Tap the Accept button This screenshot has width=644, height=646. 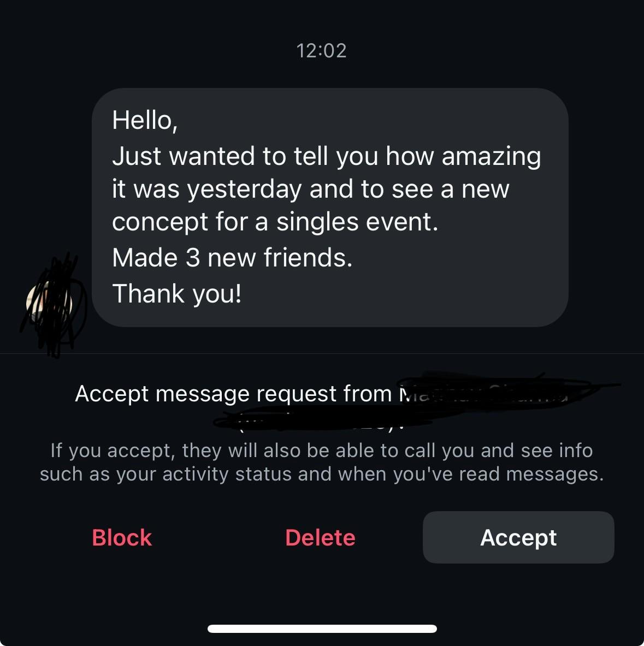[518, 537]
